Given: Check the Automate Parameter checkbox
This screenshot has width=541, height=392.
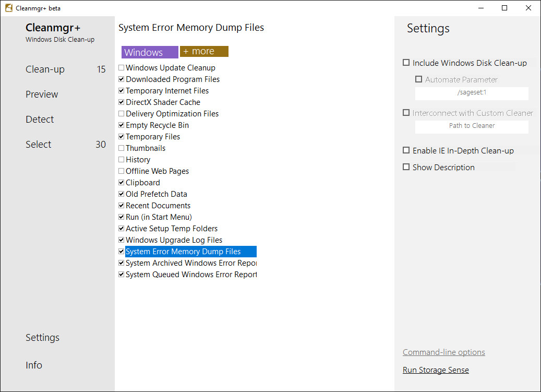Looking at the screenshot, I should point(418,79).
